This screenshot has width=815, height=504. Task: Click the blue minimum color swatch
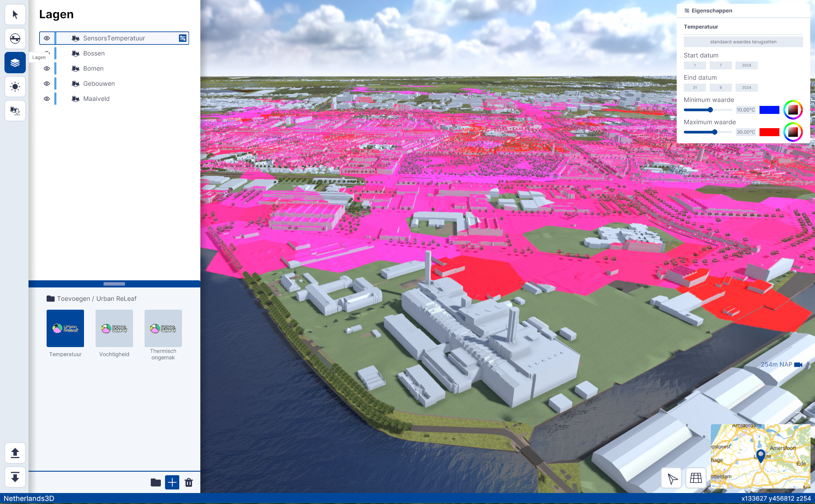tap(769, 110)
